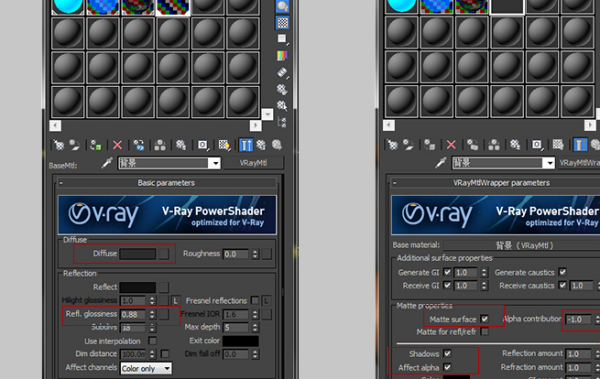This screenshot has height=379, width=600.
Task: Pick material eyedropper beside BaseMtl name
Action: (x=107, y=163)
